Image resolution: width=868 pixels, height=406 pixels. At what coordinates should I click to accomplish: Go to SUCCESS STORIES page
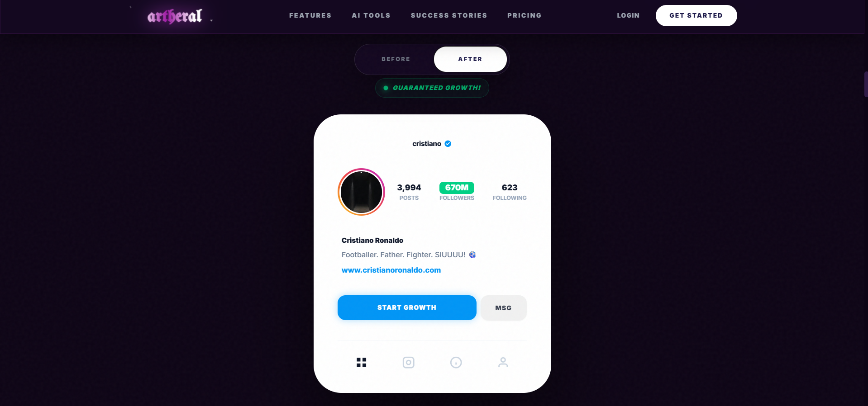click(x=449, y=15)
